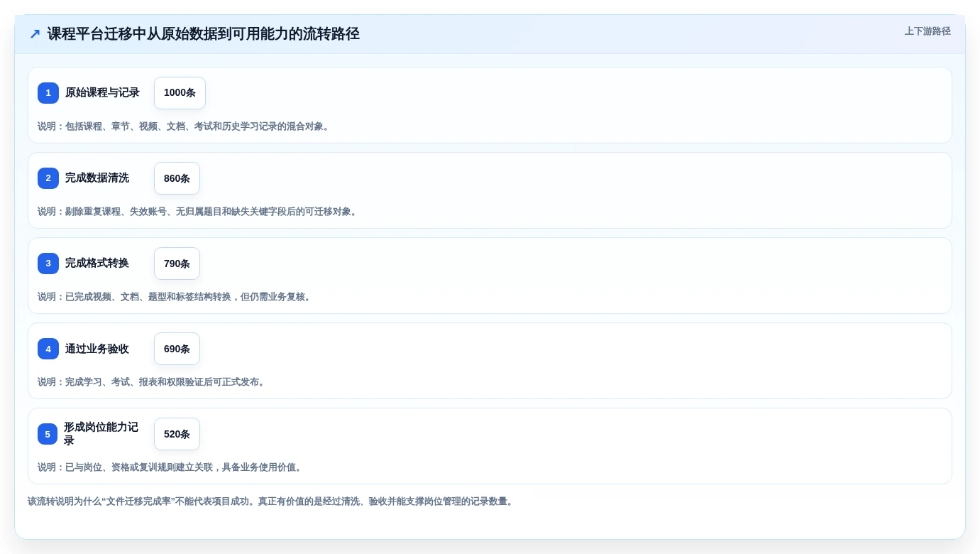Click the 1000条 count pill

(180, 93)
